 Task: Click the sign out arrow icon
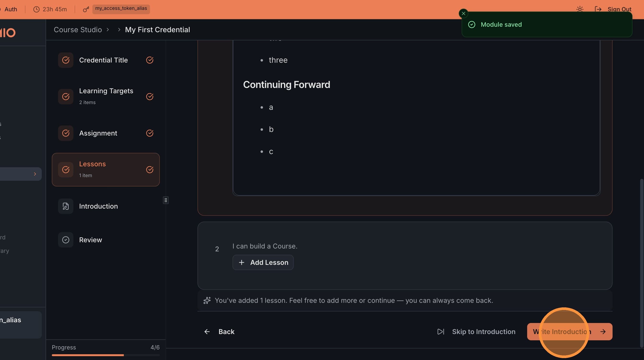click(x=598, y=9)
